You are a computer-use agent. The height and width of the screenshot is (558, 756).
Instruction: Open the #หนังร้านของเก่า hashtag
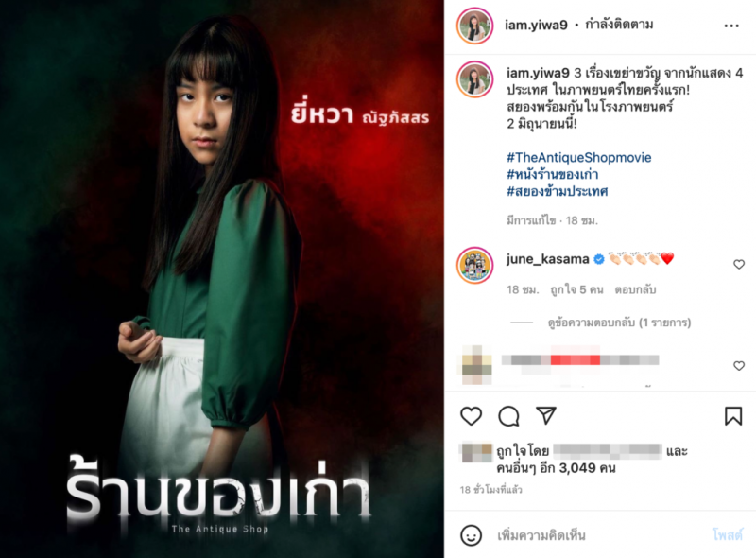[553, 174]
